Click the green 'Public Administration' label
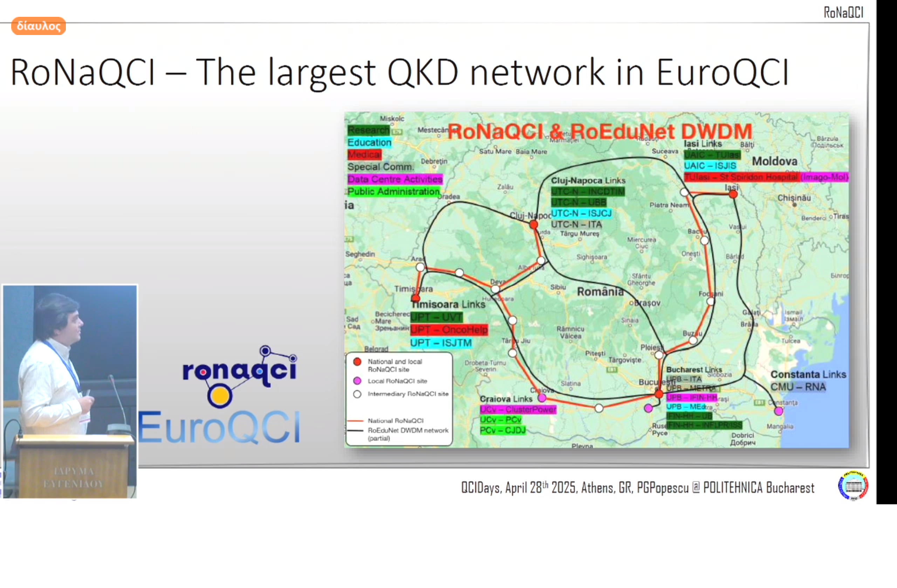The width and height of the screenshot is (897, 588). pyautogui.click(x=393, y=191)
